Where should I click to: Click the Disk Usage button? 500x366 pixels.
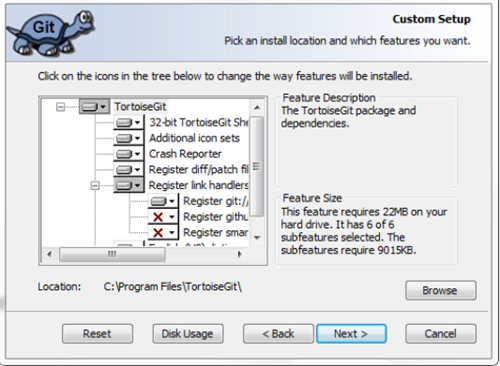pyautogui.click(x=188, y=334)
